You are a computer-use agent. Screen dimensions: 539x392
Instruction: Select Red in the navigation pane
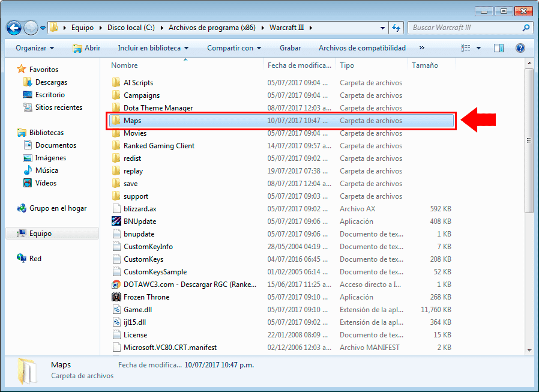tap(29, 259)
